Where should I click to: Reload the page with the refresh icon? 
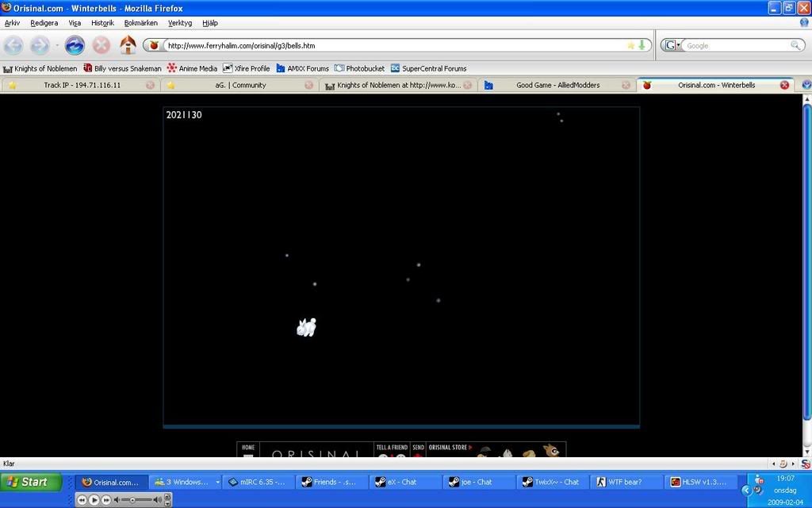75,45
